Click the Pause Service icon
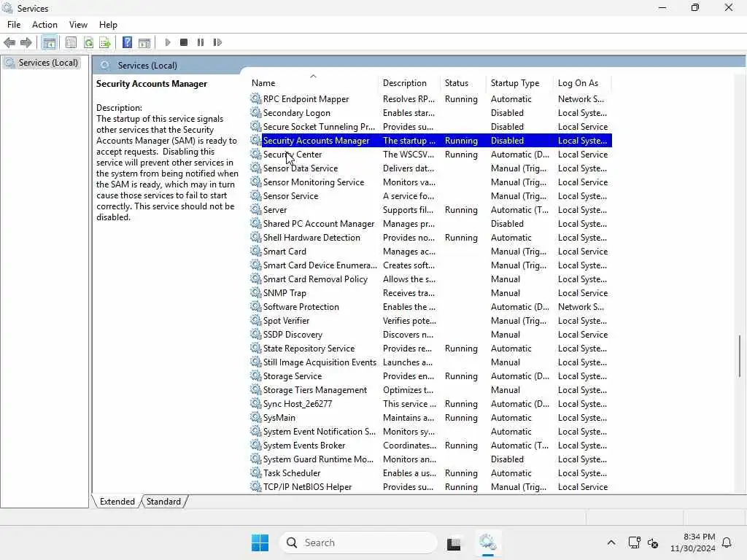 201,42
